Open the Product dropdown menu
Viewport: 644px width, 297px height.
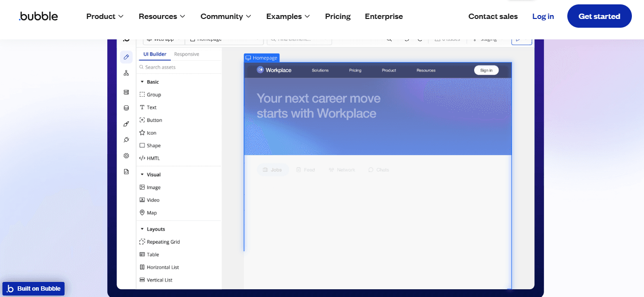pos(105,16)
